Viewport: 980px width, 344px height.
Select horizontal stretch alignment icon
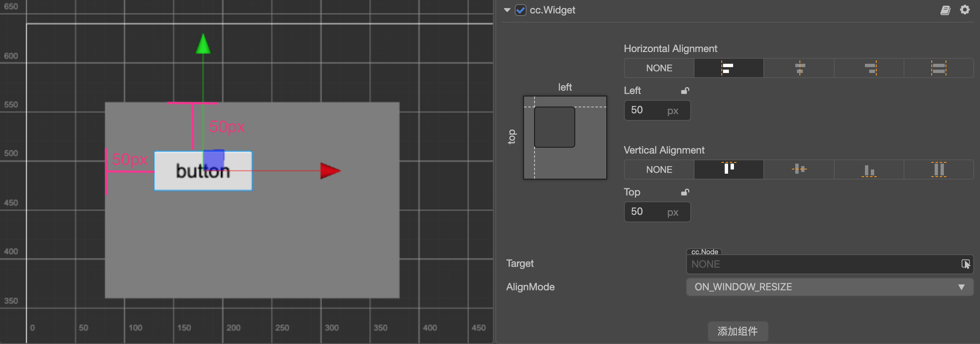pyautogui.click(x=938, y=68)
